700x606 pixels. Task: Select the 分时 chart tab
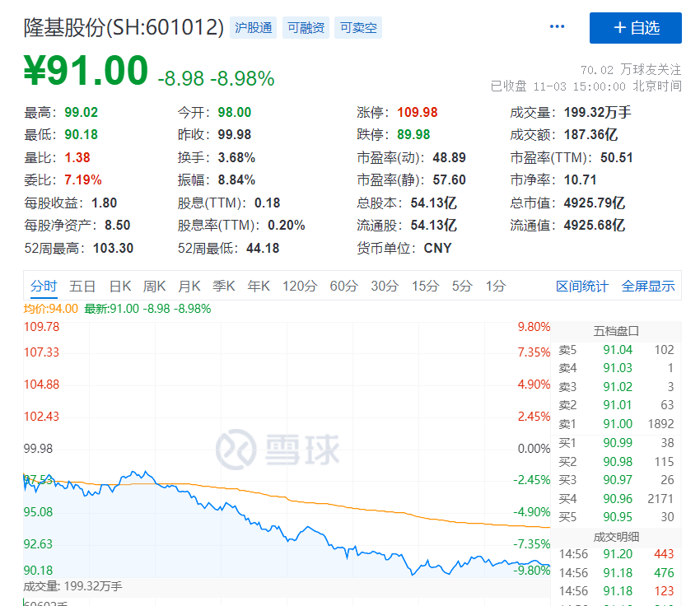44,286
